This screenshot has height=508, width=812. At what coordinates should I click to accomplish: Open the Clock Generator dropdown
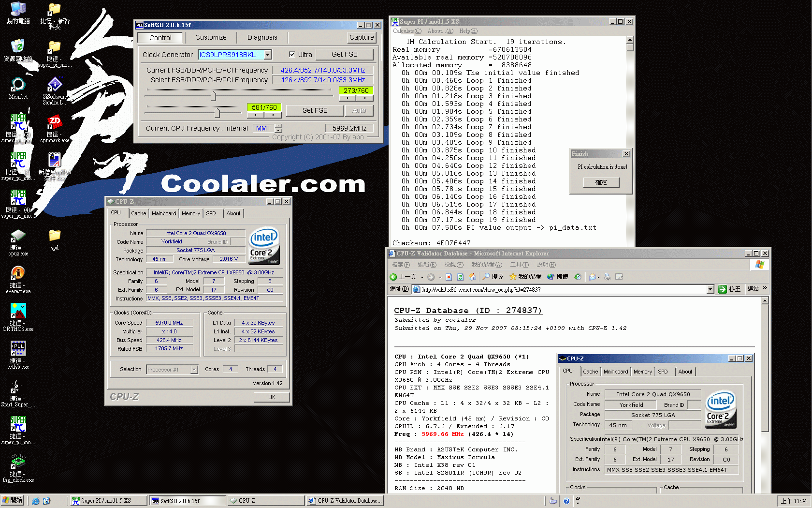click(x=268, y=55)
